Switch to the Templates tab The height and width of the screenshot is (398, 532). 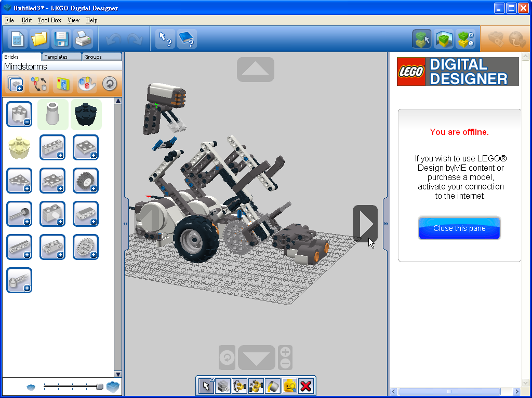(x=62, y=57)
